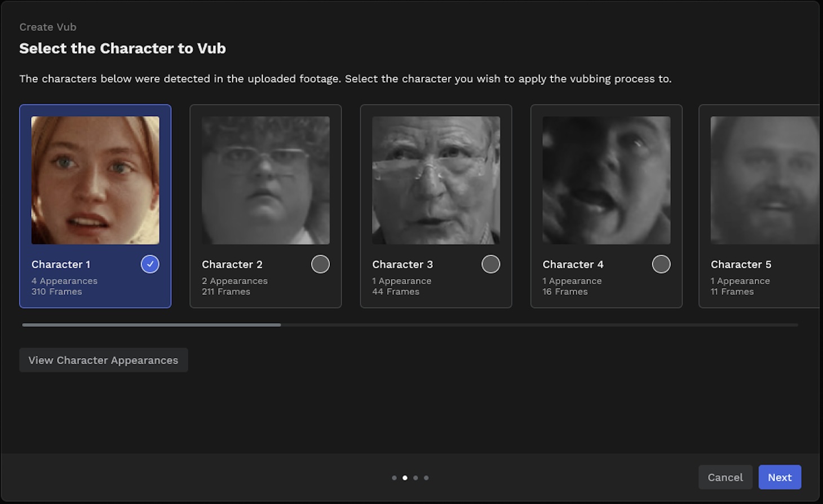Screen dimensions: 823x504
Task: Click the 'Character 5' name label
Action: [x=741, y=264]
